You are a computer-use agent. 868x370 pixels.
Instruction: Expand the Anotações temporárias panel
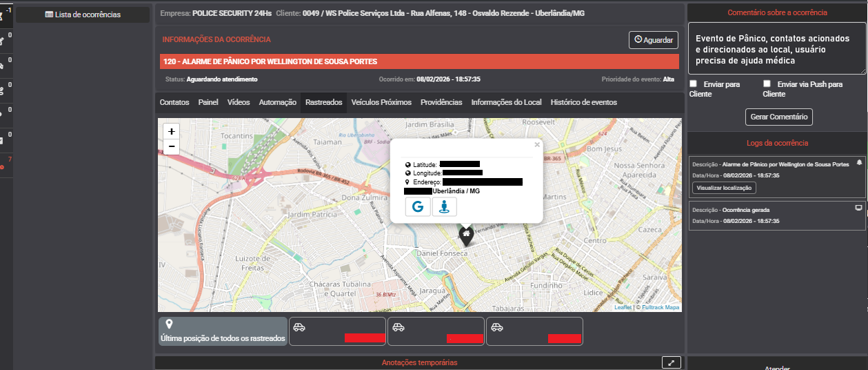[x=672, y=362]
